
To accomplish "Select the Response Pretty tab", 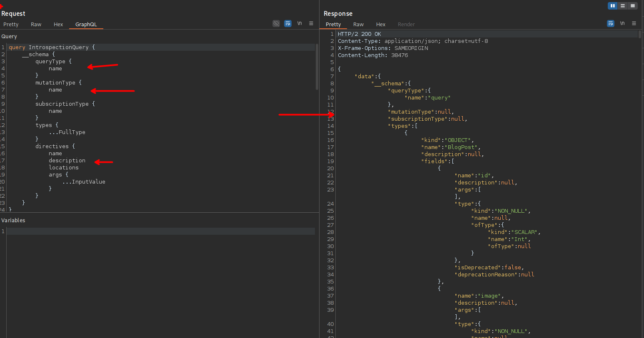I will tap(333, 25).
